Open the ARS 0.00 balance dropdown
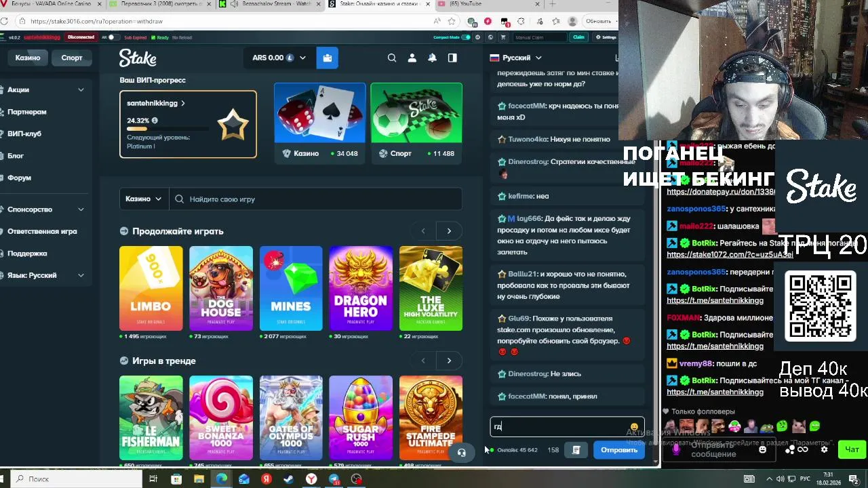This screenshot has height=488, width=868. [x=279, y=58]
